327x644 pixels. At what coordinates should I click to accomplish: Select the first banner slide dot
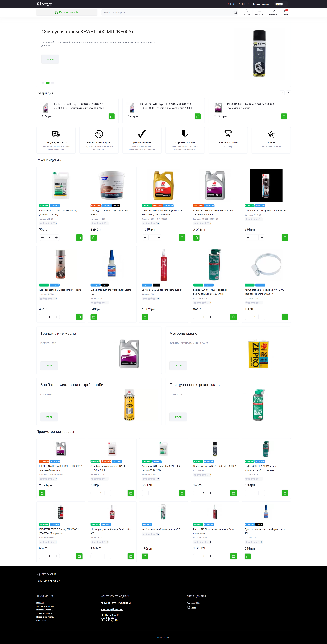[x=43, y=83]
